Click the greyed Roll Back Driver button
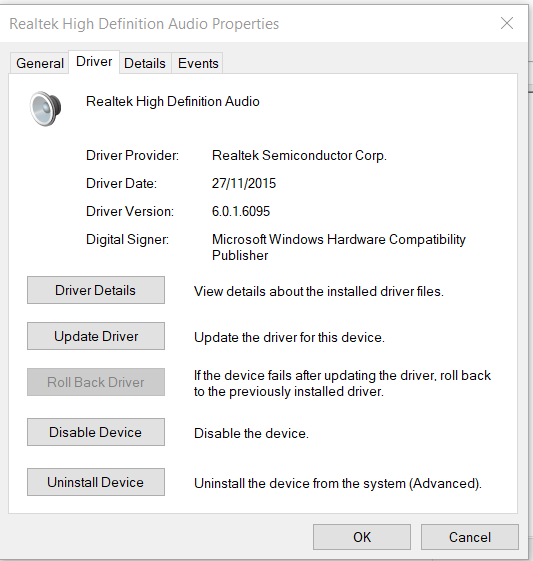 coord(96,382)
